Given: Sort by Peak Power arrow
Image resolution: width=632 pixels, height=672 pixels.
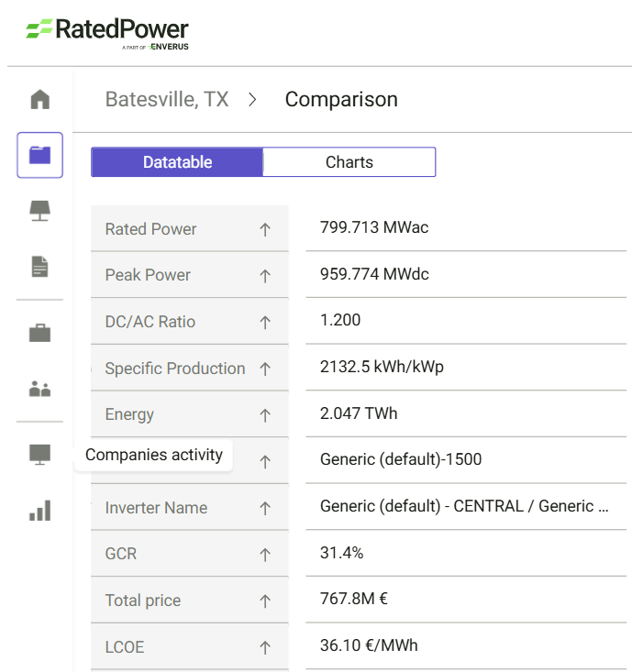Looking at the screenshot, I should 265,276.
